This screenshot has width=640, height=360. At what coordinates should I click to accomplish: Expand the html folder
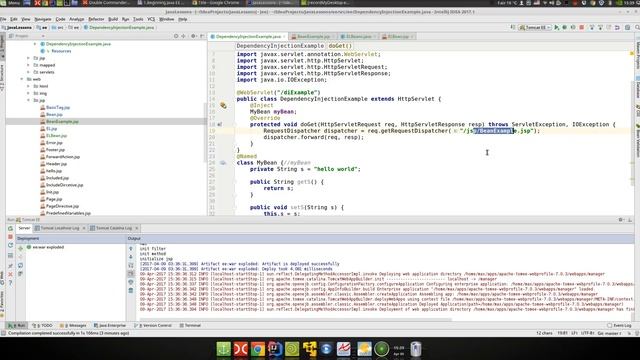click(x=29, y=86)
